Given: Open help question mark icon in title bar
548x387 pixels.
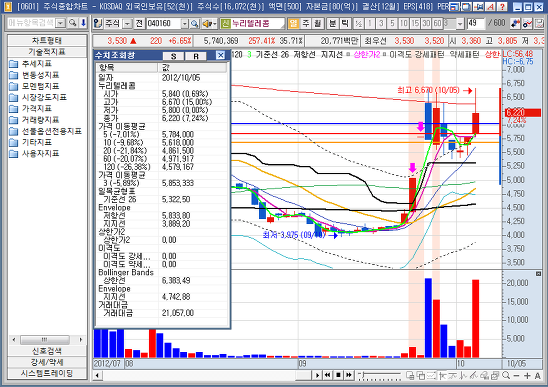Looking at the screenshot, I should pyautogui.click(x=502, y=6).
